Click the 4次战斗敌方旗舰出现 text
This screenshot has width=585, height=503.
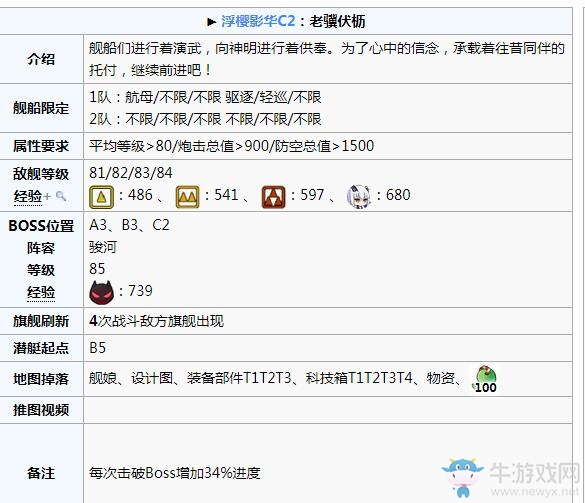pos(156,321)
